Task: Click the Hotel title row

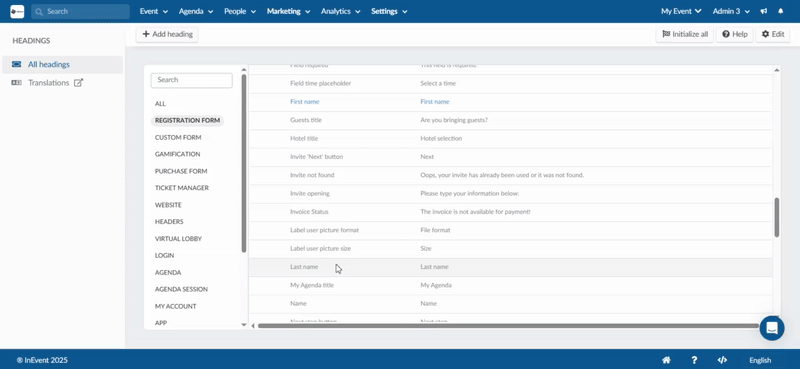Action: (x=510, y=138)
